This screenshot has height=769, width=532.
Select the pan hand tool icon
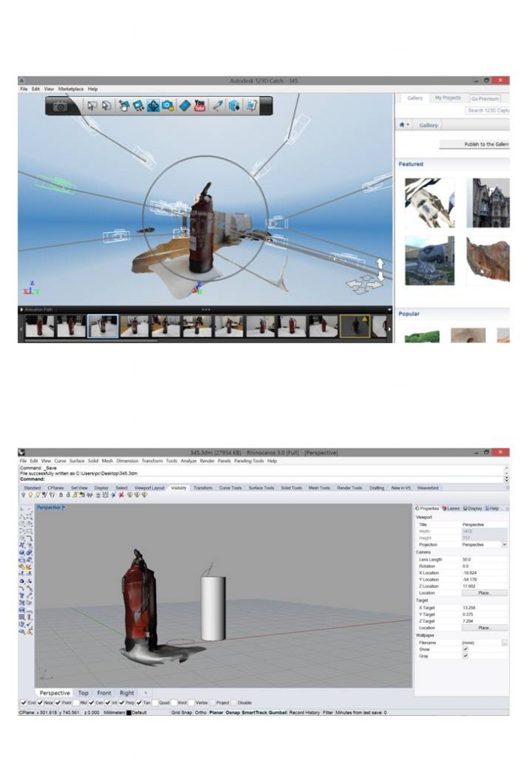124,106
